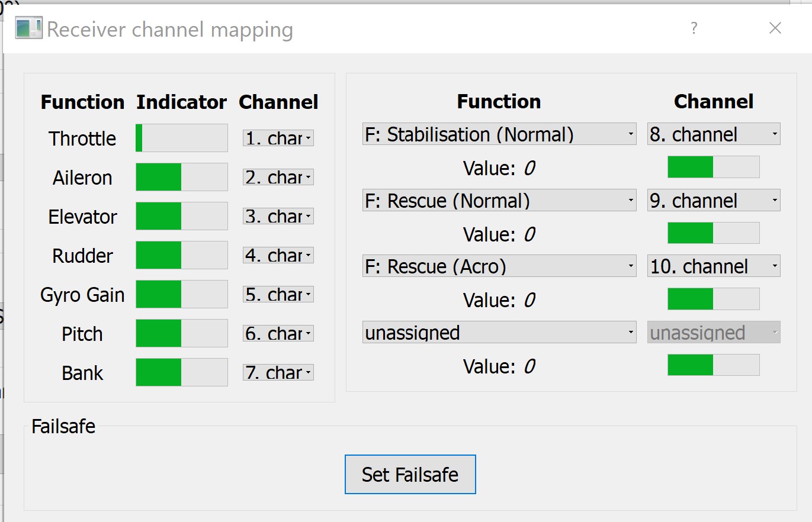Open the Bank channel dropdown
Viewport: 812px width, 522px height.
tap(278, 373)
